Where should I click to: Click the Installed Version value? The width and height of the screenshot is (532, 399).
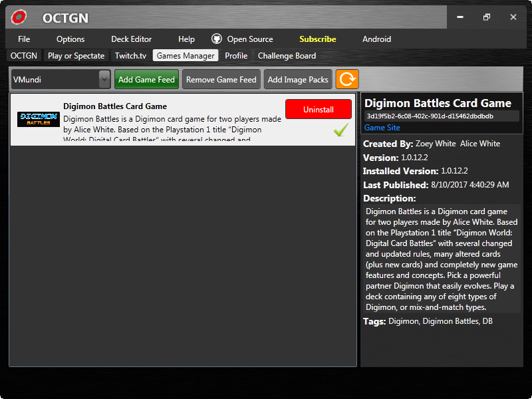point(454,171)
